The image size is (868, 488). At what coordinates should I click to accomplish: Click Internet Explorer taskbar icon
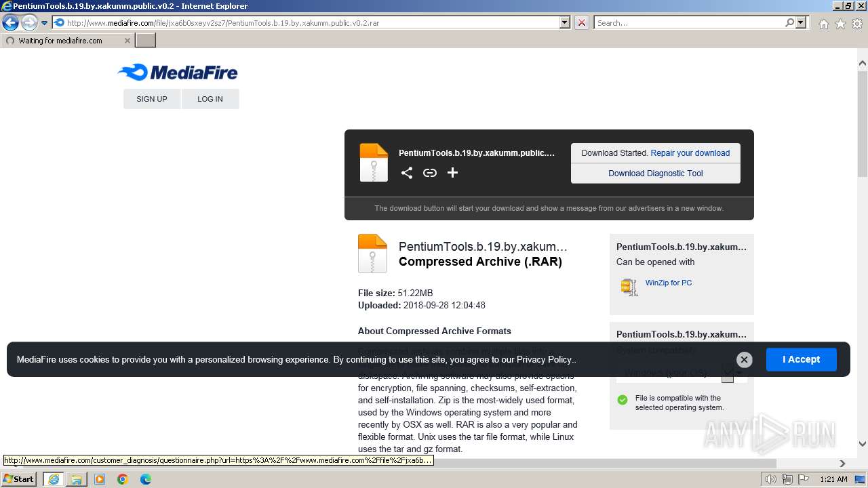54,479
